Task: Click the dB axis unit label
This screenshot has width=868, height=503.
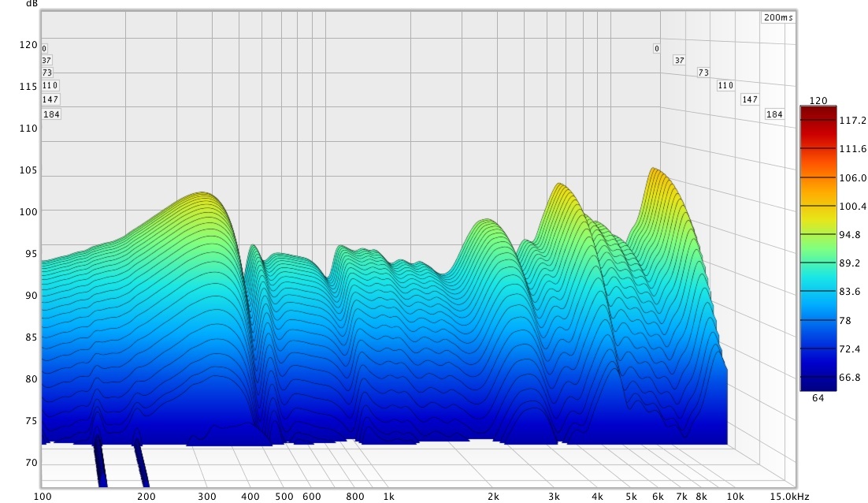Action: click(x=31, y=4)
